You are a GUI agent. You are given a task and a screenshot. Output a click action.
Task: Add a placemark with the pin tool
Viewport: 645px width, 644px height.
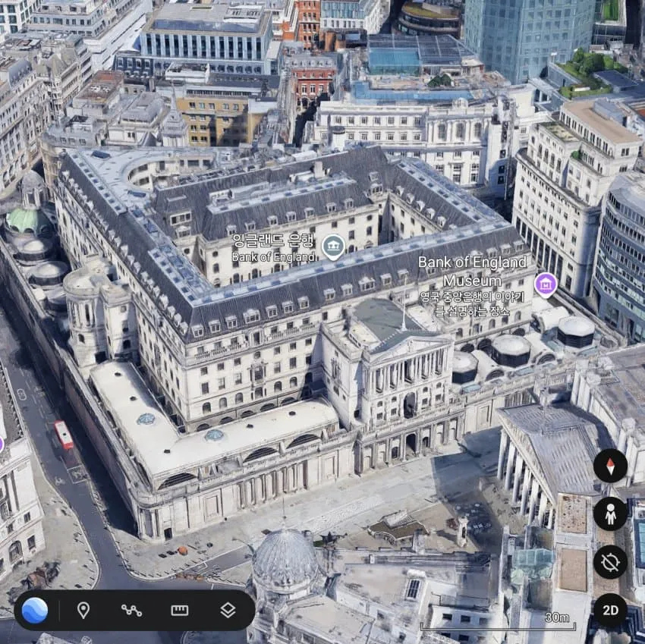(83, 611)
